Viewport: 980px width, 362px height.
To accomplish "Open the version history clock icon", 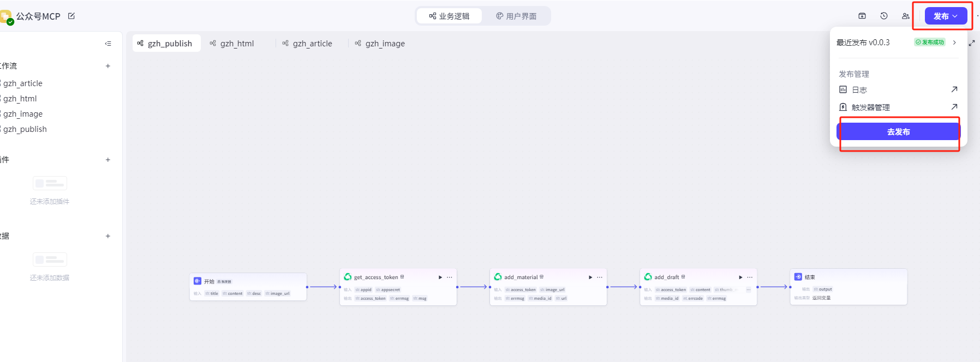I will (884, 16).
